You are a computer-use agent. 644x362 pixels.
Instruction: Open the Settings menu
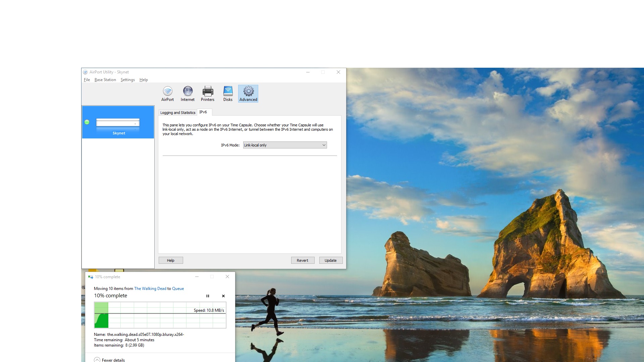pos(127,80)
